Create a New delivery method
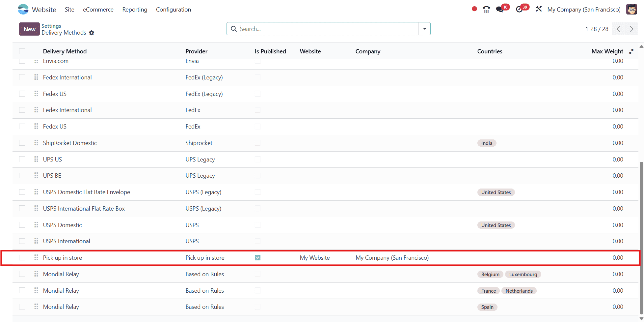 click(x=29, y=29)
